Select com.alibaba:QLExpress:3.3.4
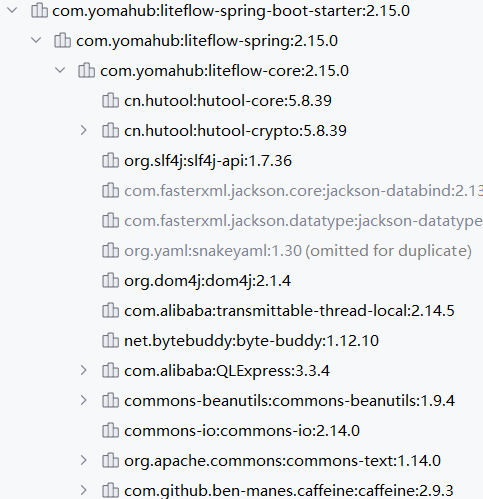 coord(227,371)
